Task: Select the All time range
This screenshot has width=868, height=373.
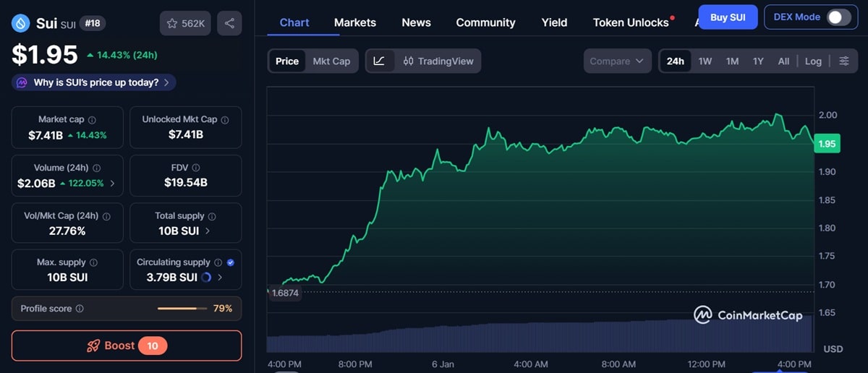Action: coord(783,61)
